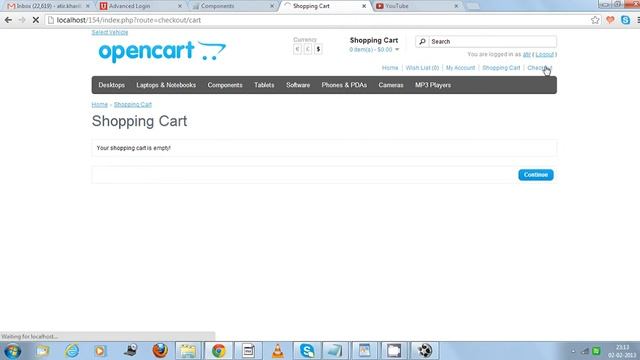Click the Checkout header link
The width and height of the screenshot is (640, 360).
(540, 68)
